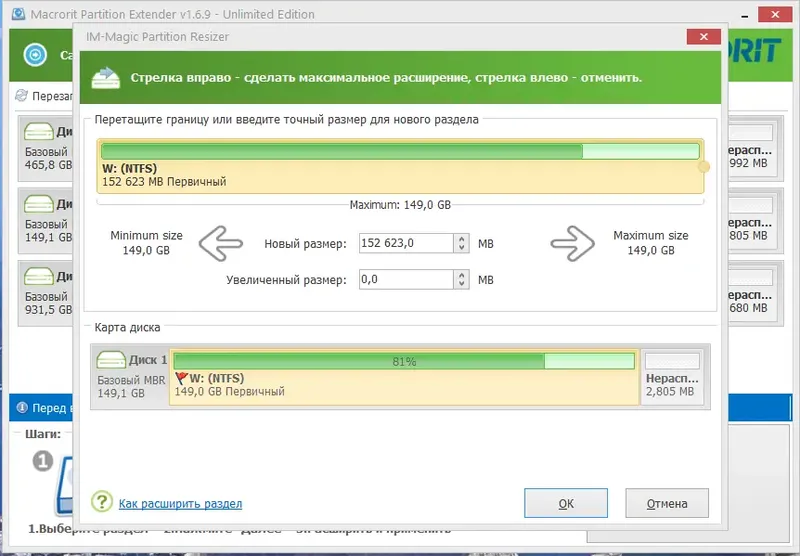Increase the enlarged size with the up arrow
800x556 pixels.
point(461,275)
